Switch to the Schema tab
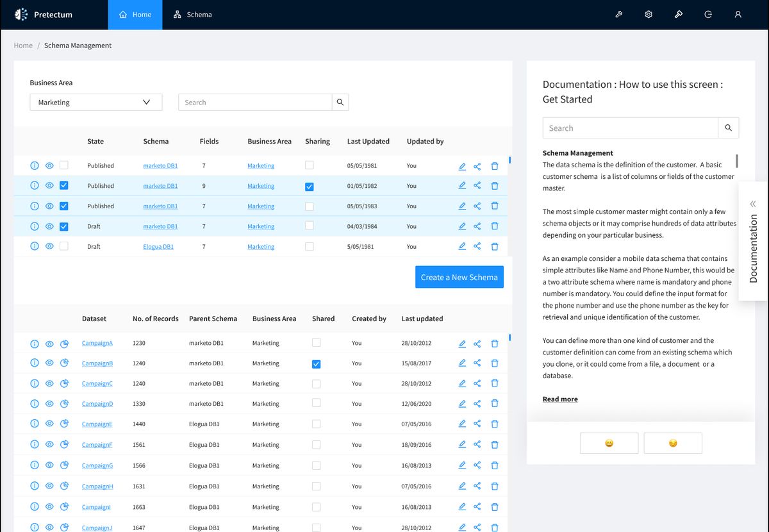 point(193,15)
